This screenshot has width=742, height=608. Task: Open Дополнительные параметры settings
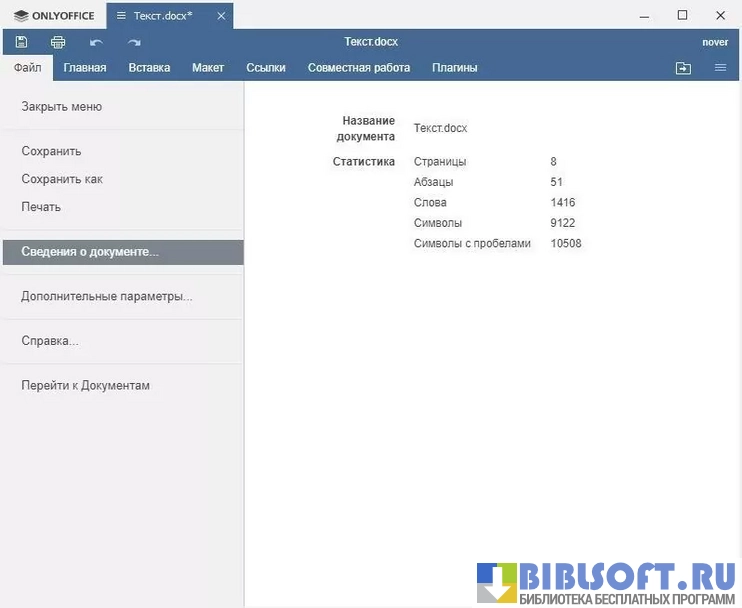point(107,297)
